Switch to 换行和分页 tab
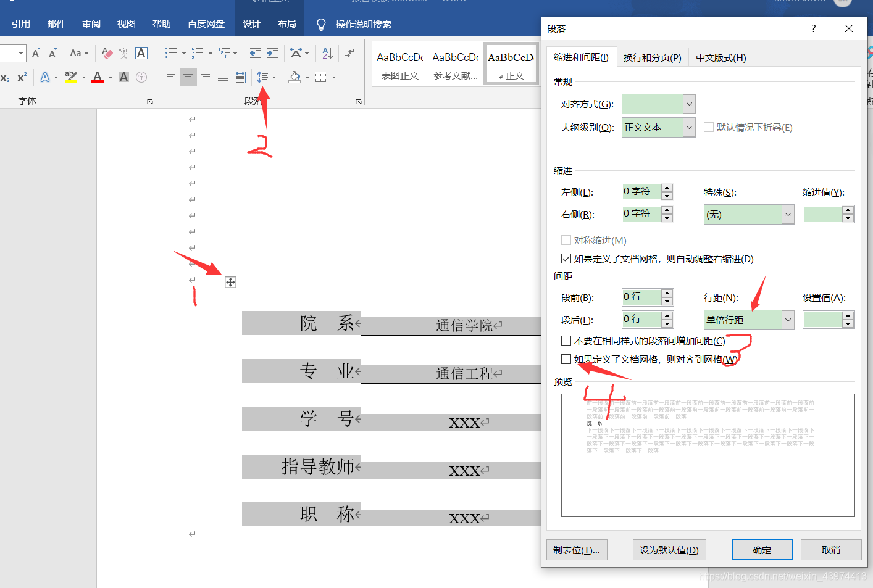Image resolution: width=873 pixels, height=588 pixels. pos(652,57)
